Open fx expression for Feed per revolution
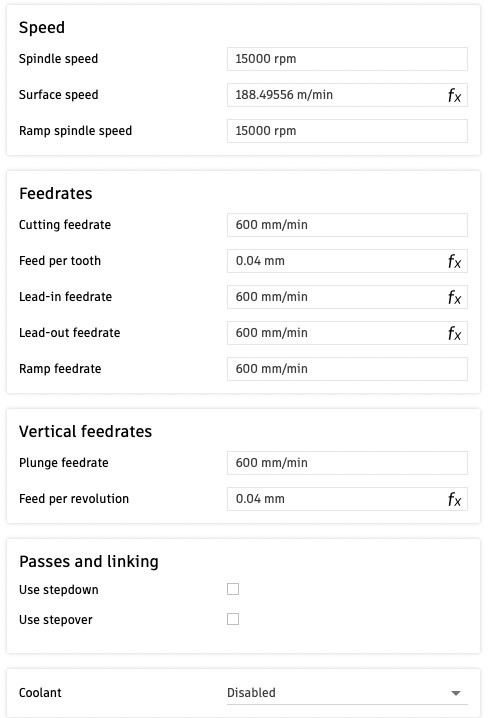Viewport: 488px width, 718px height. tap(454, 499)
